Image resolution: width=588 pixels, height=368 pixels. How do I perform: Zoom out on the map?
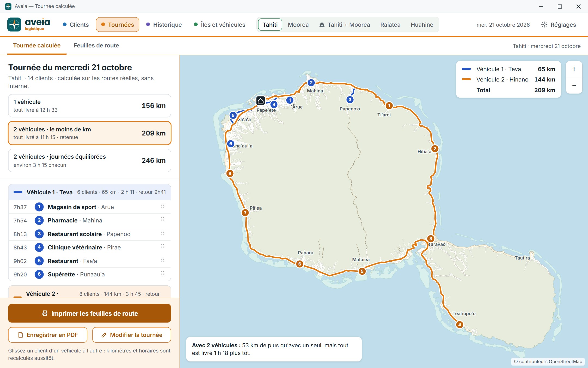[x=574, y=85]
